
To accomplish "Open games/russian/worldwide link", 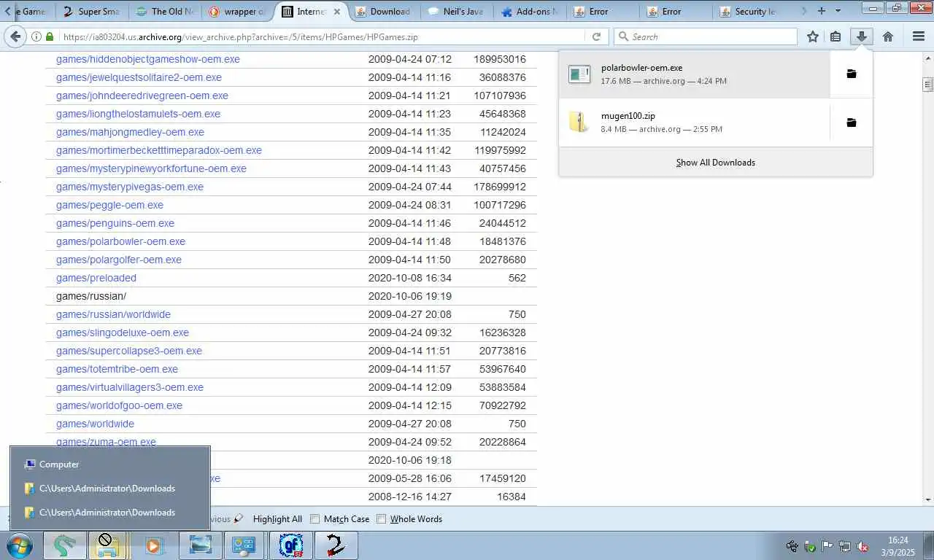I will pyautogui.click(x=113, y=314).
